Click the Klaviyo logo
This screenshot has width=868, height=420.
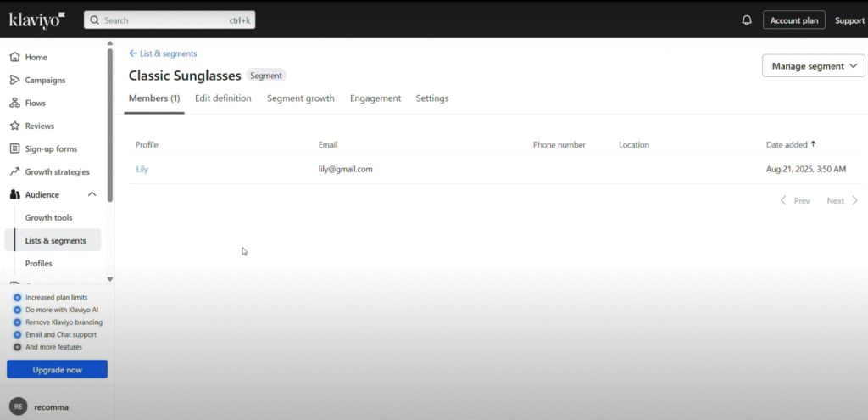[x=36, y=19]
